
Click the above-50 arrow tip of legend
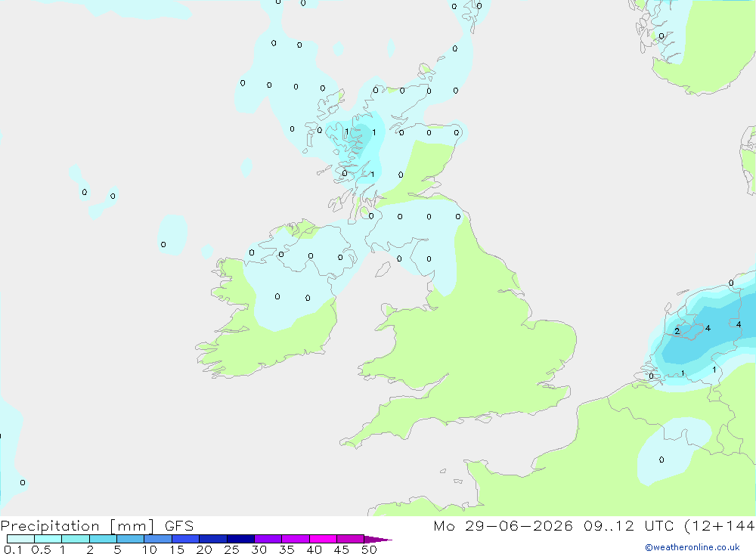pos(378,539)
